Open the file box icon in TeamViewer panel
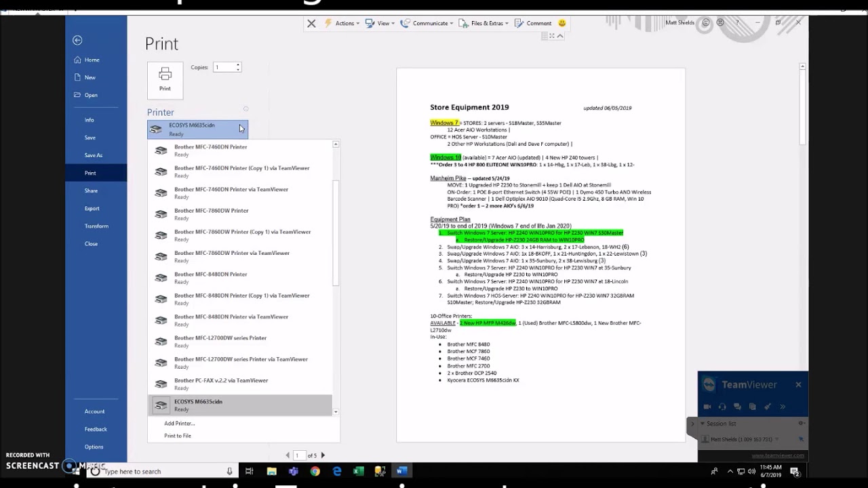This screenshot has height=488, width=868. pyautogui.click(x=752, y=407)
